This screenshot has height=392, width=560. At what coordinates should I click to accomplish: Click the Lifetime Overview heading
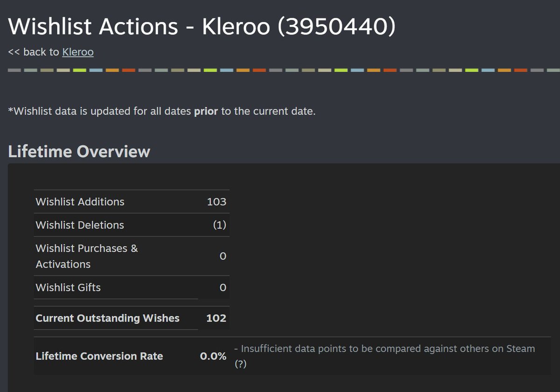pos(79,152)
